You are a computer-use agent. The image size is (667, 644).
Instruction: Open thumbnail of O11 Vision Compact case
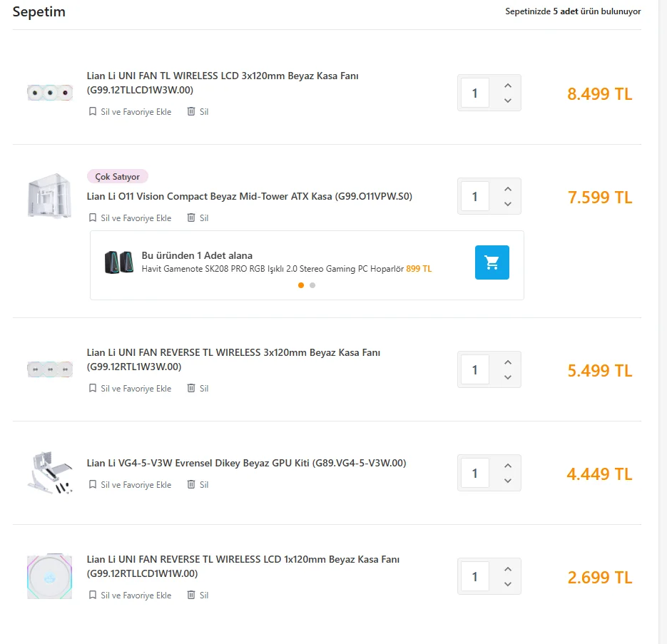(49, 196)
